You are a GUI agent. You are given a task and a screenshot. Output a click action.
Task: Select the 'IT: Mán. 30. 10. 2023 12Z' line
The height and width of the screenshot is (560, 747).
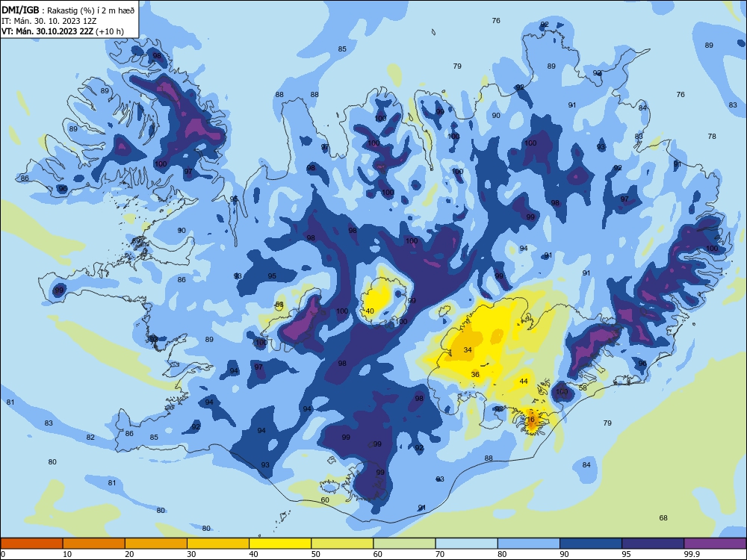click(x=49, y=21)
